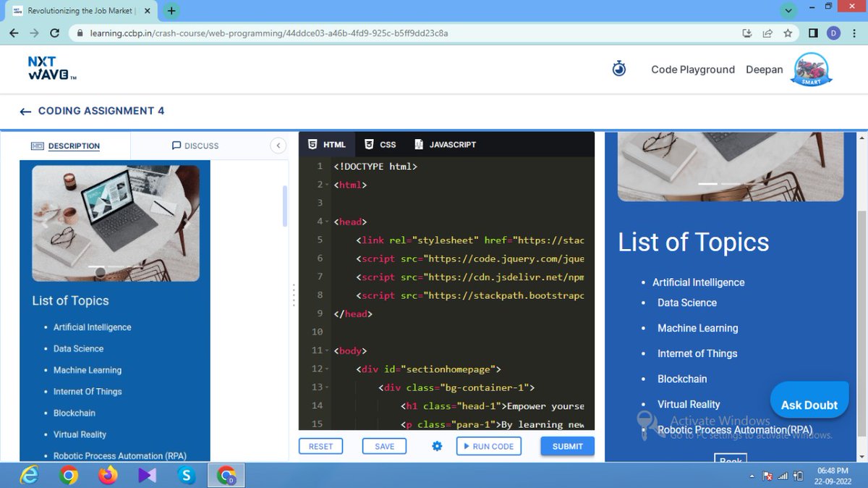Switch to the CSS editor tab
868x488 pixels.
pos(380,144)
